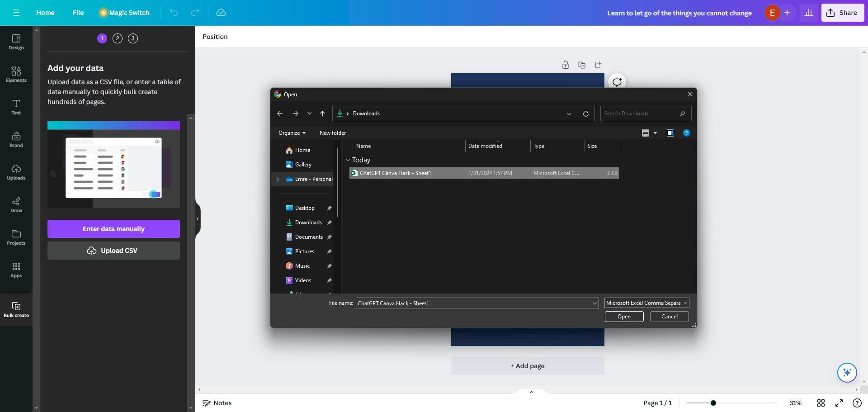Viewport: 868px width, 412px height.
Task: Open the File name dropdown arrow
Action: pyautogui.click(x=594, y=303)
